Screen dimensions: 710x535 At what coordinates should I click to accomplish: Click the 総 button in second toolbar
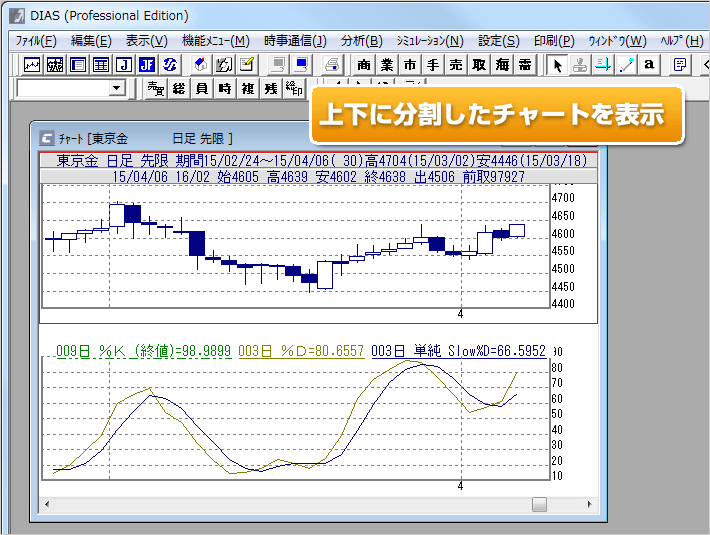pos(179,89)
